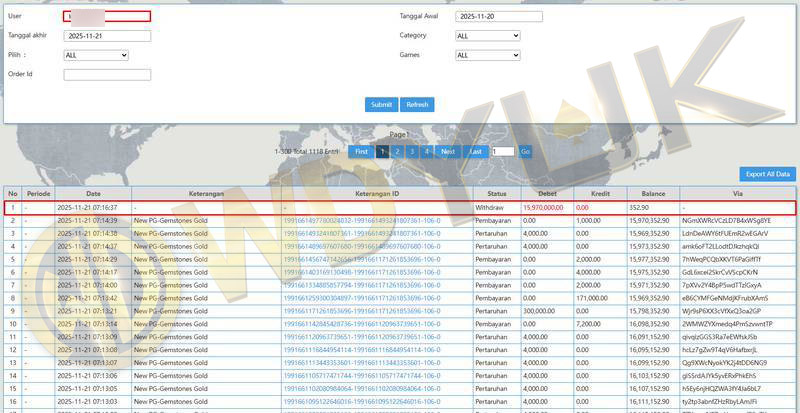The image size is (800, 413).
Task: Click the Submit button
Action: 381,104
